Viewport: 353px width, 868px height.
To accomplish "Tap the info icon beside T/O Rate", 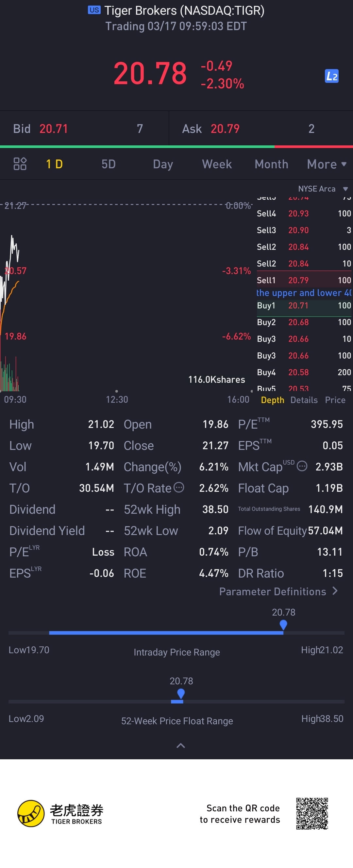I will tap(179, 487).
